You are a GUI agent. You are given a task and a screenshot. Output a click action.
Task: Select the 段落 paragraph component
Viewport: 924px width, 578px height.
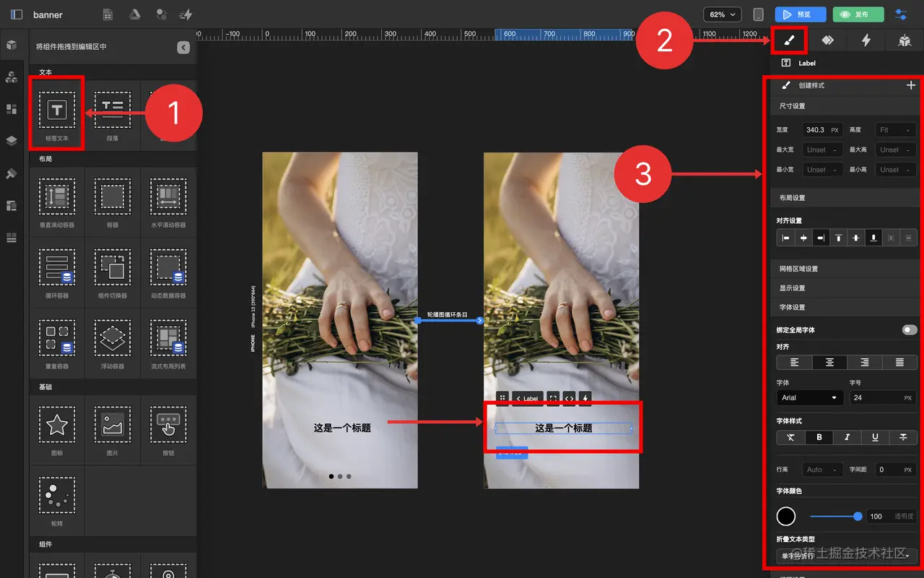point(112,114)
